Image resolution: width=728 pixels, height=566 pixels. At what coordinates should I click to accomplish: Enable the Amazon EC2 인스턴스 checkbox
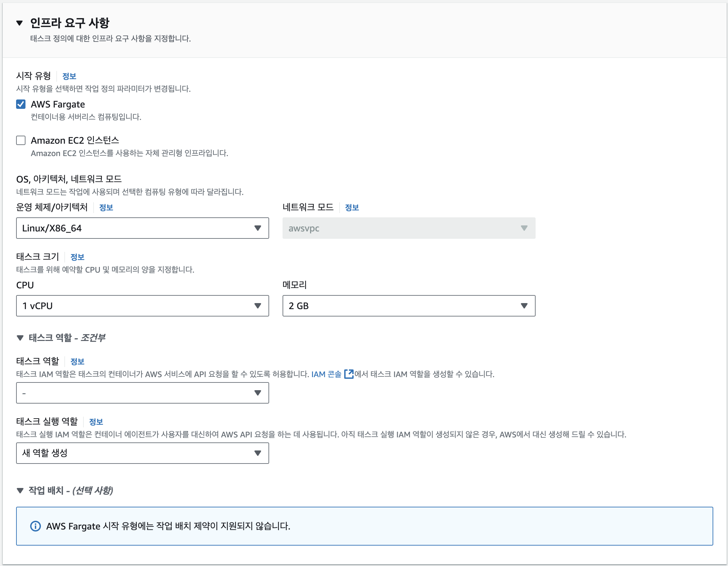click(x=21, y=140)
